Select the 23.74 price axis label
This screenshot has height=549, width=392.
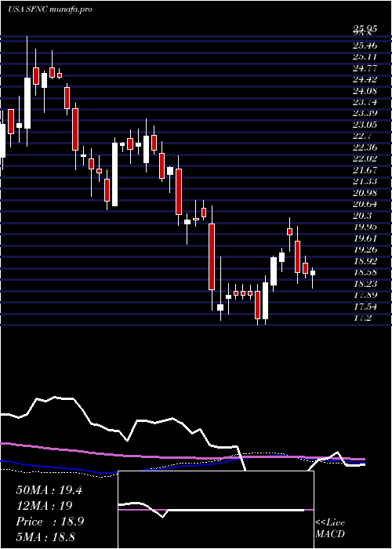pyautogui.click(x=365, y=102)
